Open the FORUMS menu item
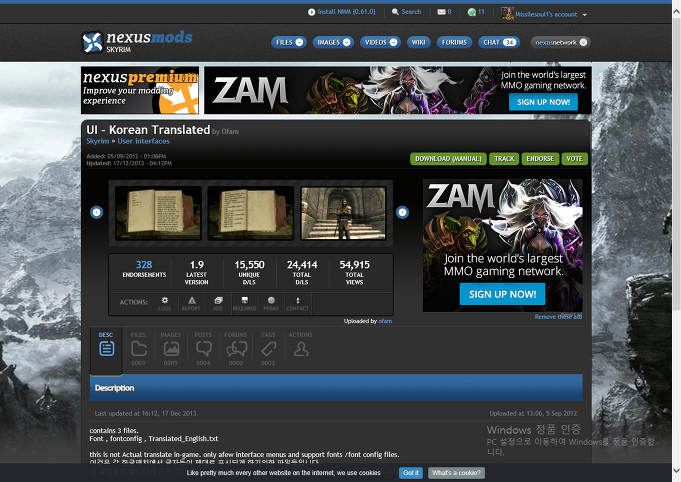 coord(454,42)
